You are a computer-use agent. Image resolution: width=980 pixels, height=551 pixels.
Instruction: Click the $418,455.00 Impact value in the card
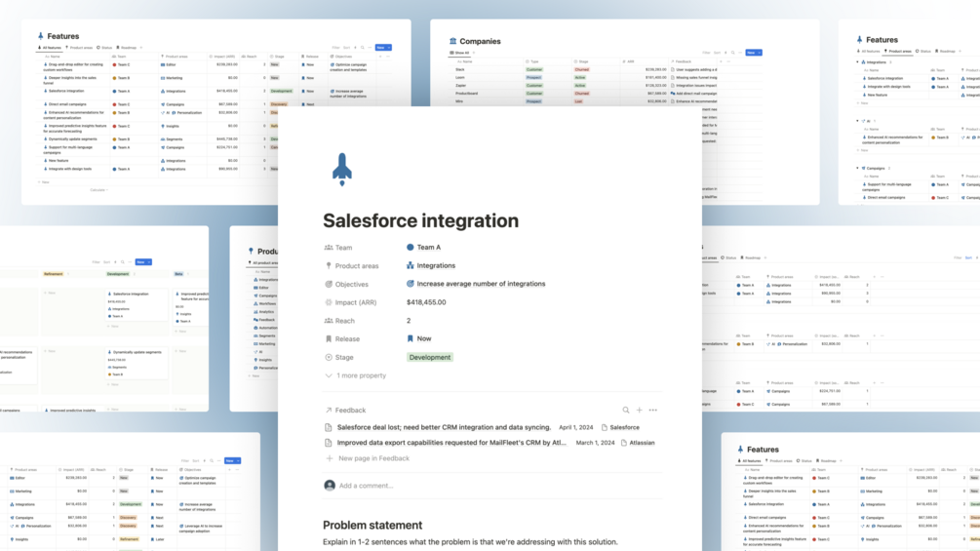click(426, 302)
